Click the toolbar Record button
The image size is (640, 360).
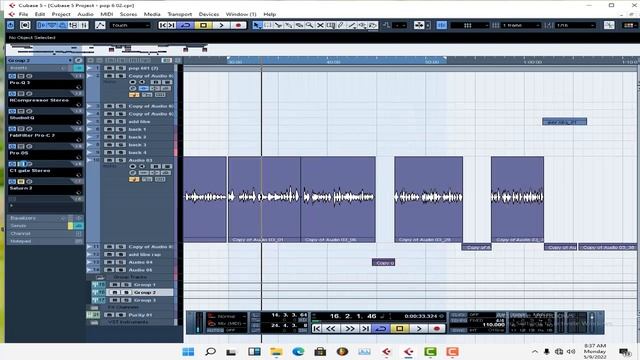tap(238, 25)
